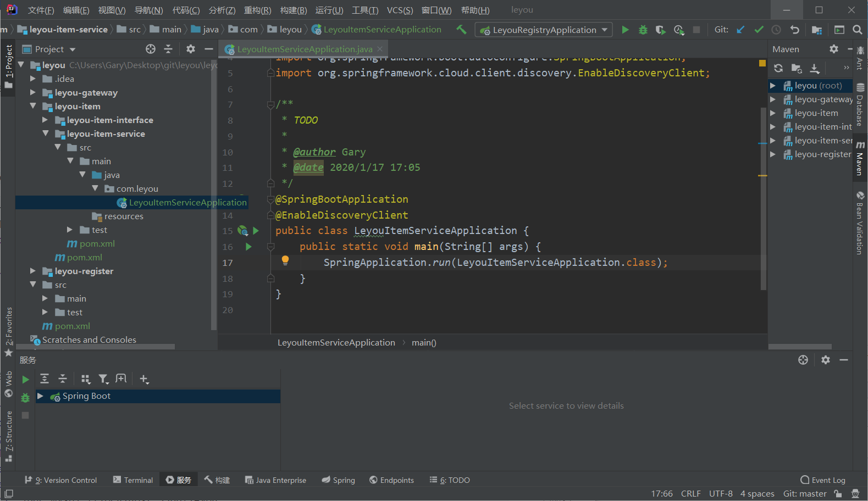The width and height of the screenshot is (868, 501).
Task: Open the LeyouRegistryApplication run configuration dropdown
Action: point(544,30)
